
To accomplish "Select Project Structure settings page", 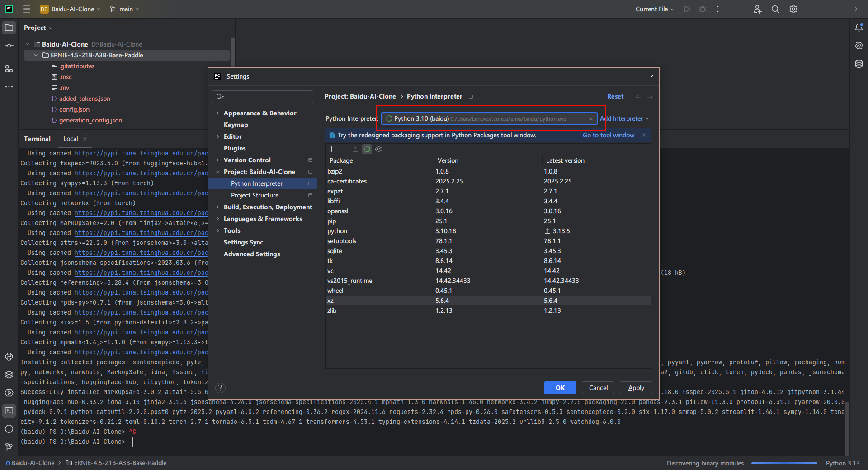I will (x=255, y=195).
